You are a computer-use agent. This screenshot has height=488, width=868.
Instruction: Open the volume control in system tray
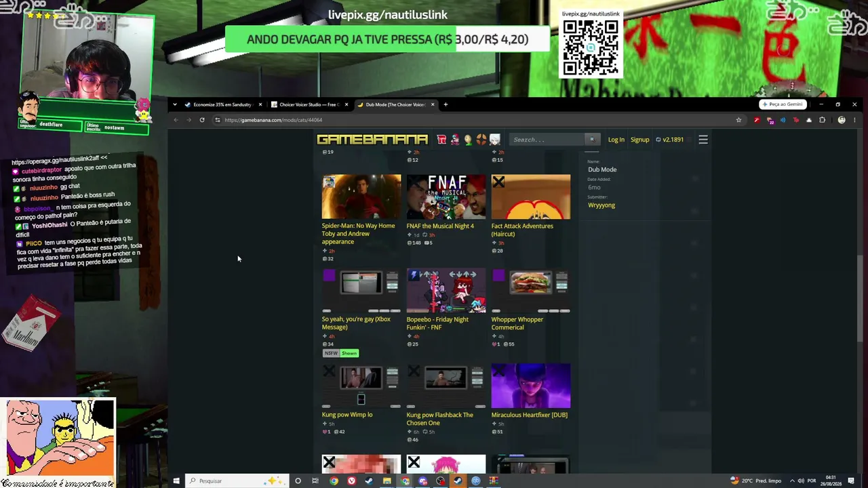[801, 481]
